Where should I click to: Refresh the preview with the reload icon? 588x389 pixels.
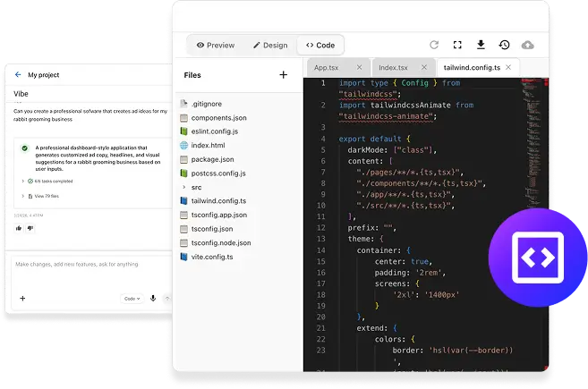click(x=434, y=45)
